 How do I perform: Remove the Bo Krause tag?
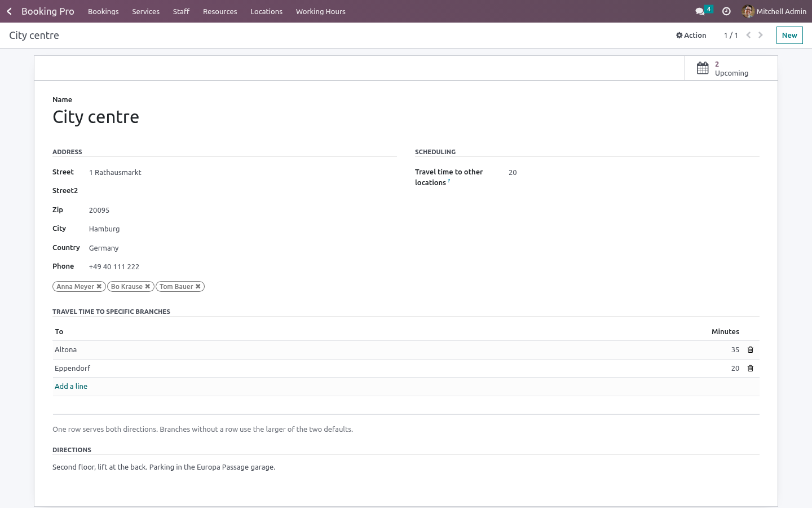click(148, 287)
